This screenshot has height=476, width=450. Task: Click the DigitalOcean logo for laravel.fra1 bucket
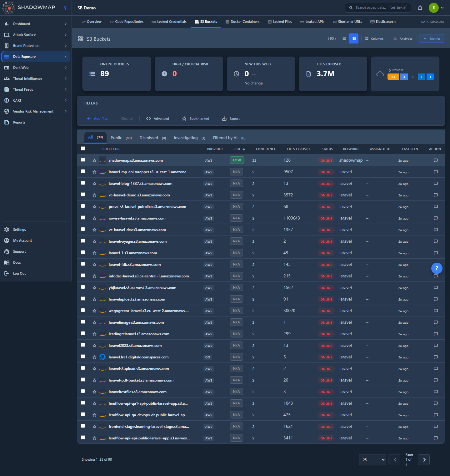(x=102, y=357)
